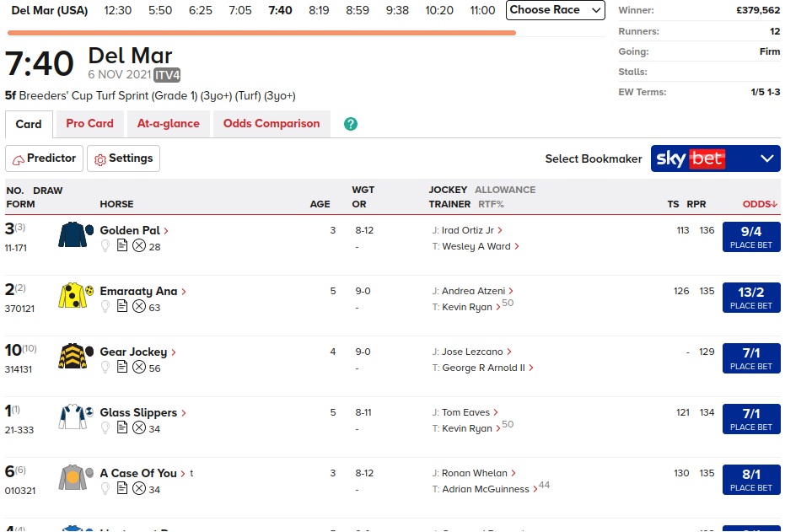Place bet on Gear Jockey at 7/1

click(x=751, y=358)
